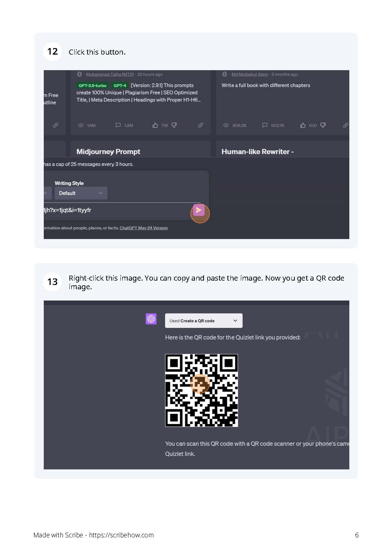Open ChatGPT May 24 Version link
This screenshot has height=554, width=392.
coord(144,228)
